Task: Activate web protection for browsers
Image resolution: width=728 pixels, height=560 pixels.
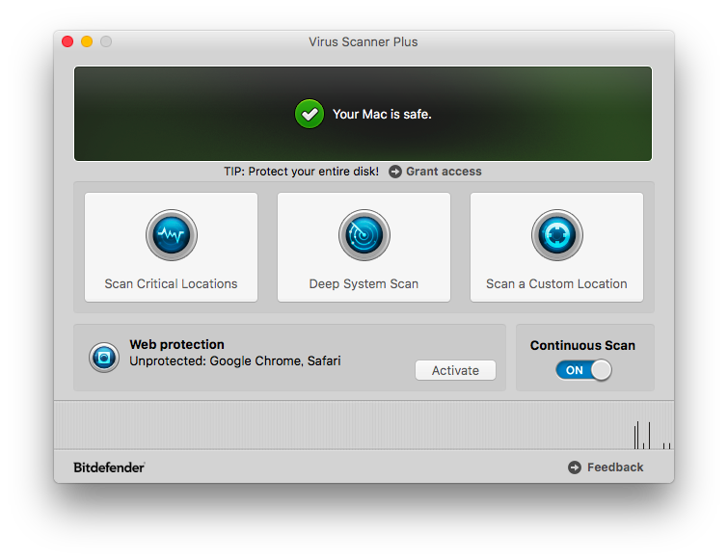Action: (x=455, y=370)
